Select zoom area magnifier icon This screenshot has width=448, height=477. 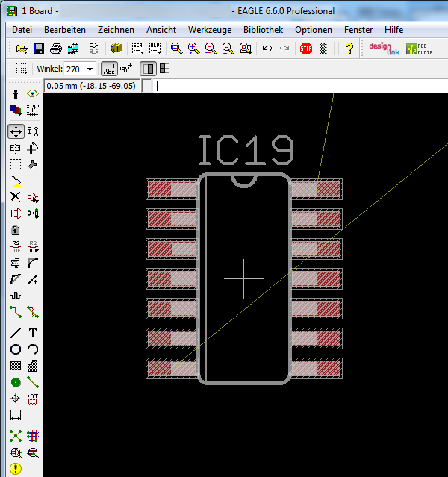point(246,49)
